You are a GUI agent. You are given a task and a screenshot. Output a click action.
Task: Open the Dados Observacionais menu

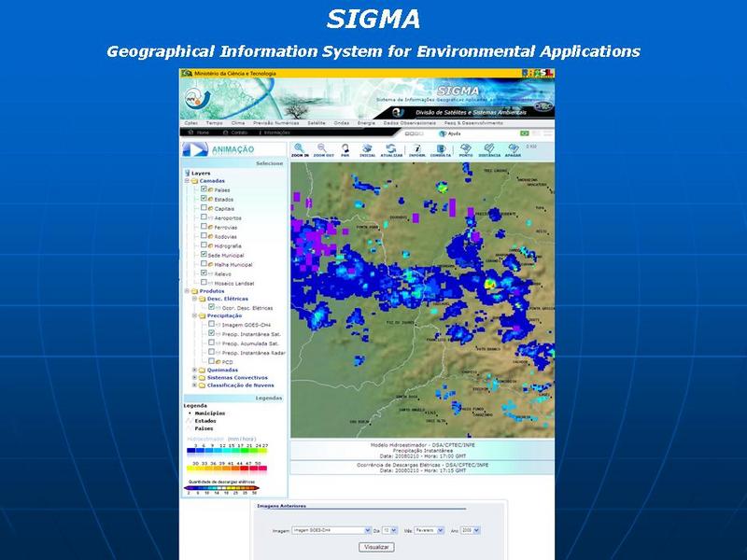(410, 123)
